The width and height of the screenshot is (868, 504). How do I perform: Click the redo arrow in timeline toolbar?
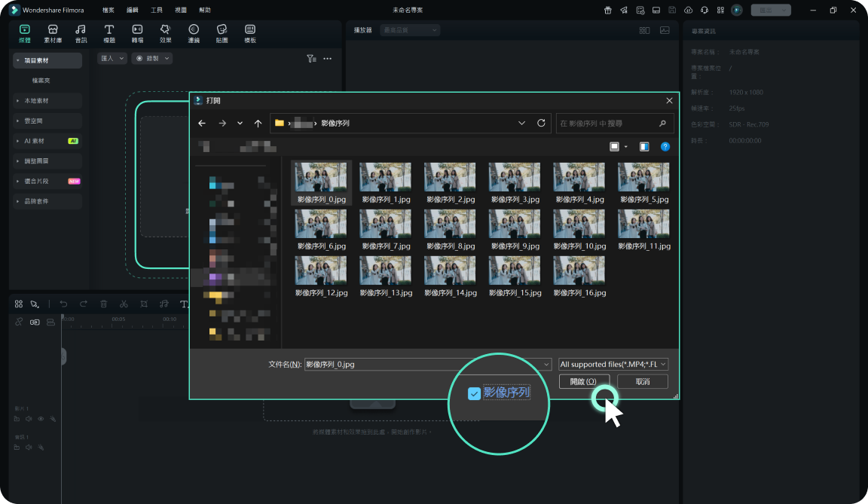(84, 304)
